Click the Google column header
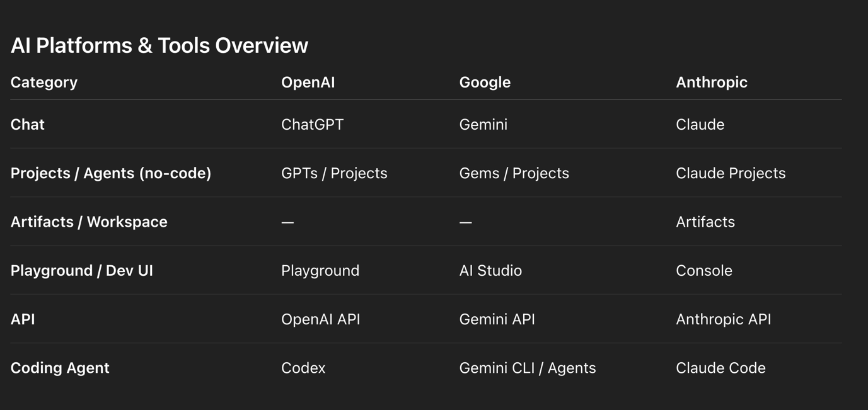Viewport: 868px width, 410px height. (485, 83)
